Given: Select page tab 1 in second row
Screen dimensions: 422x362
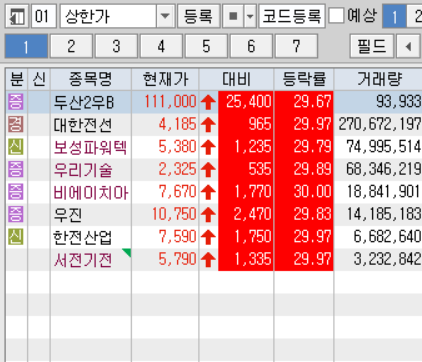Looking at the screenshot, I should [x=26, y=46].
